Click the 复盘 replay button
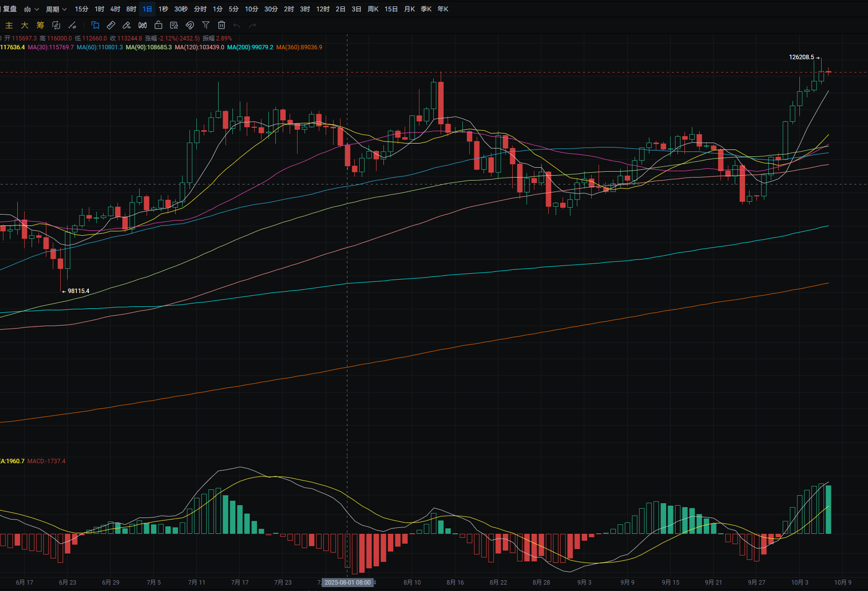This screenshot has width=868, height=591. (9, 9)
